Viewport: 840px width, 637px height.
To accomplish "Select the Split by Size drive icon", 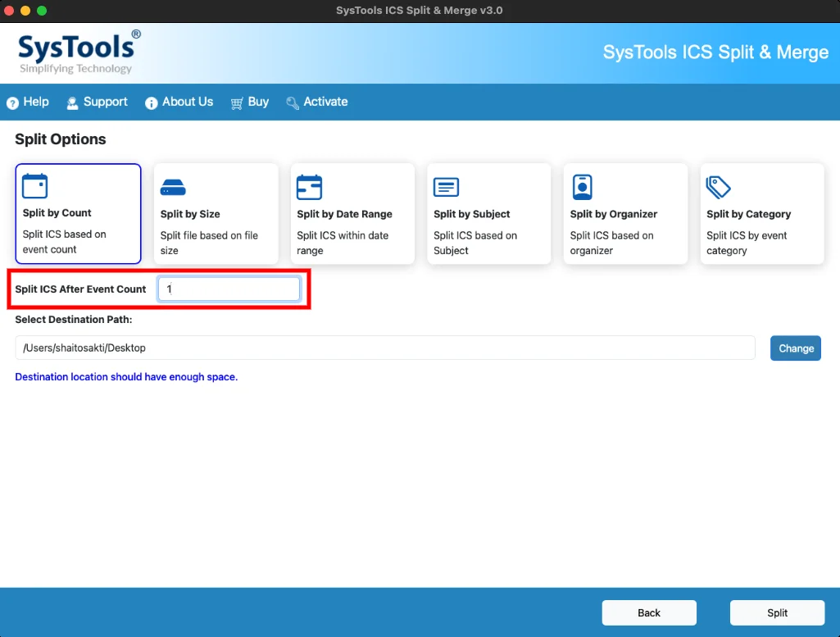I will 172,188.
